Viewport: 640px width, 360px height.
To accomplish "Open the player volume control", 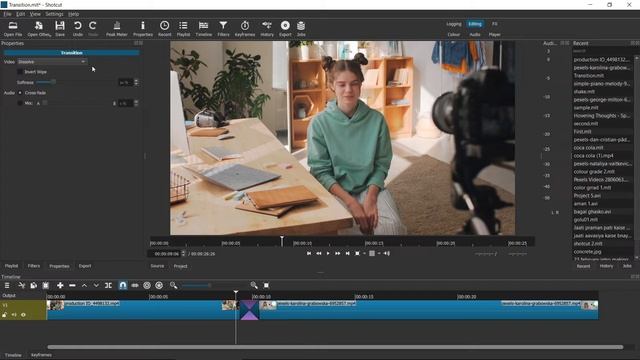I will click(x=387, y=253).
